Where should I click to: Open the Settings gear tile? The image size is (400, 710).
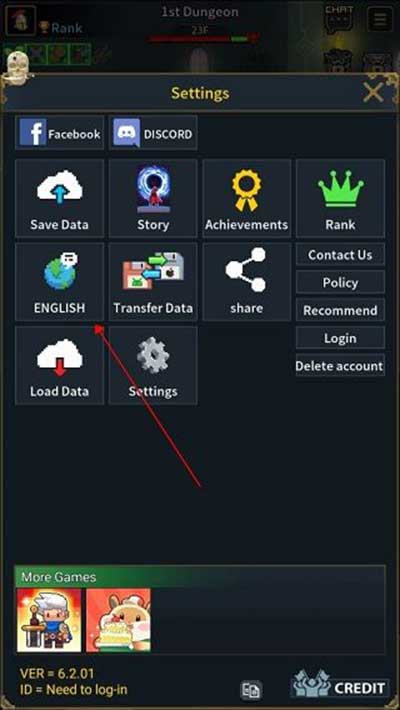153,365
